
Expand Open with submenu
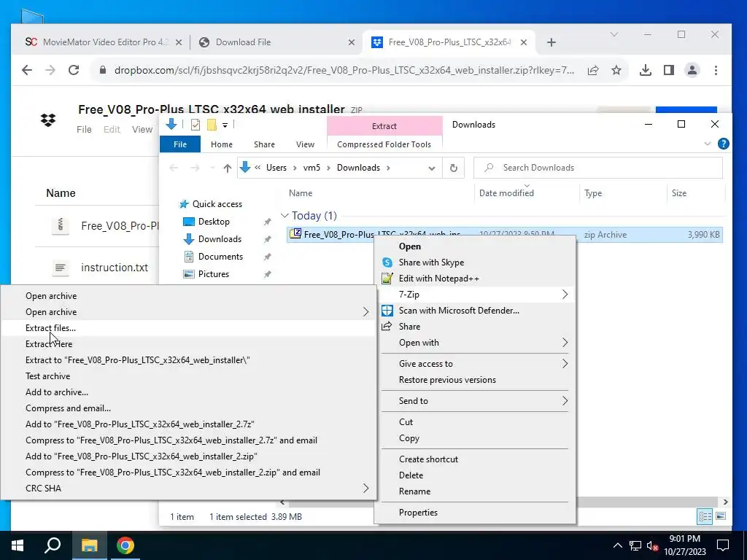point(476,343)
